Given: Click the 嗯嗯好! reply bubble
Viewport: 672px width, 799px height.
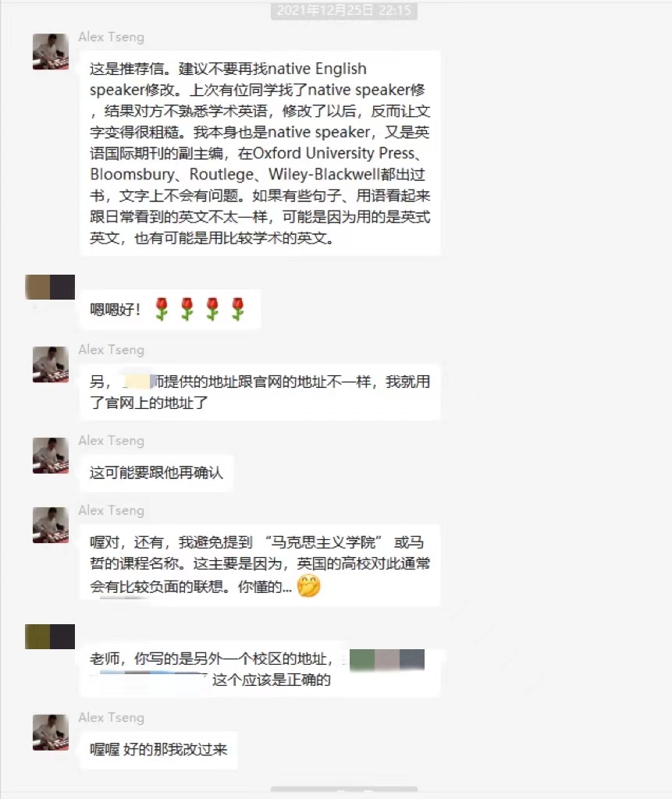Looking at the screenshot, I should (x=170, y=309).
